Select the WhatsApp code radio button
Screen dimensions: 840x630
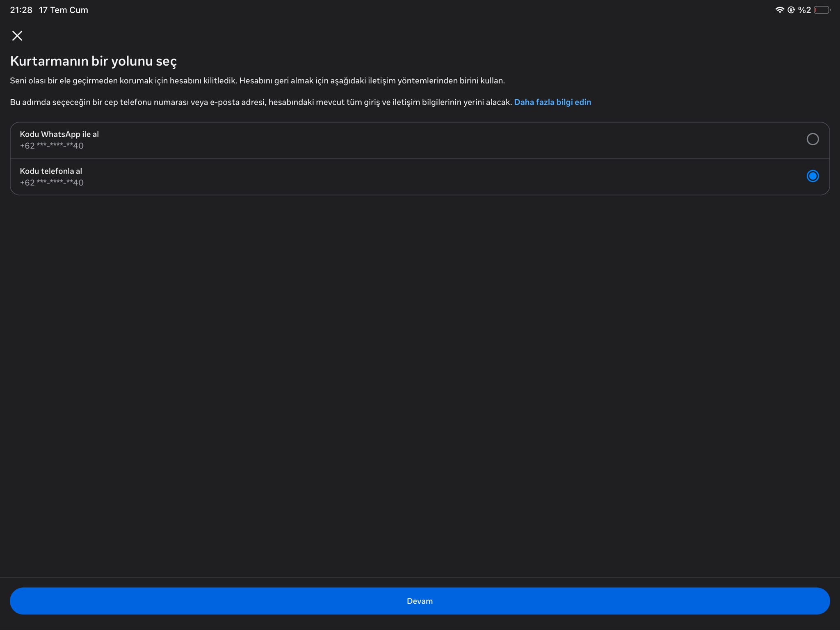coord(813,139)
